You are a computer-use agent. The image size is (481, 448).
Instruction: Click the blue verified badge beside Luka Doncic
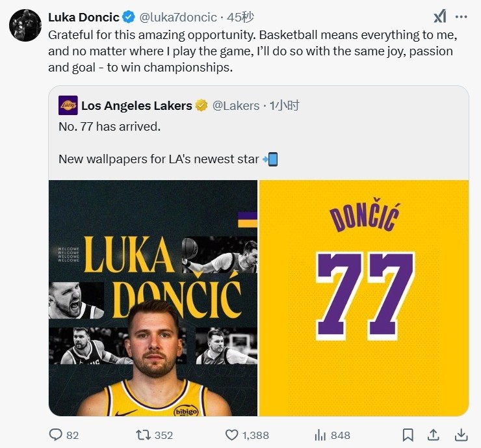tap(129, 17)
